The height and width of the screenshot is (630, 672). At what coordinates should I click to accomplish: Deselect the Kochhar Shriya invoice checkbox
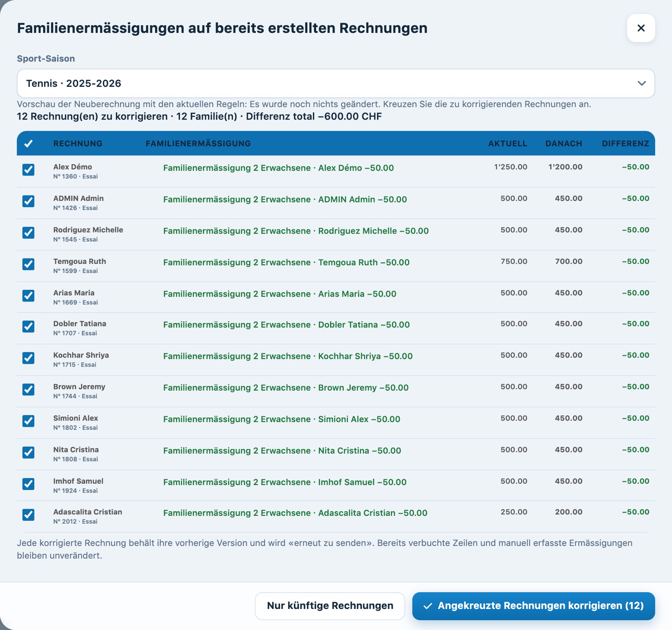[x=29, y=358]
